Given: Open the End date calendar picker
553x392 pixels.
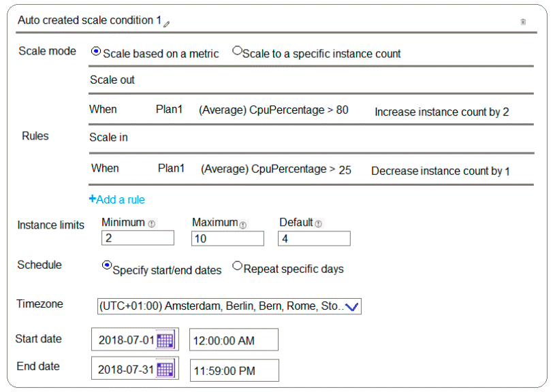Looking at the screenshot, I should (x=165, y=370).
